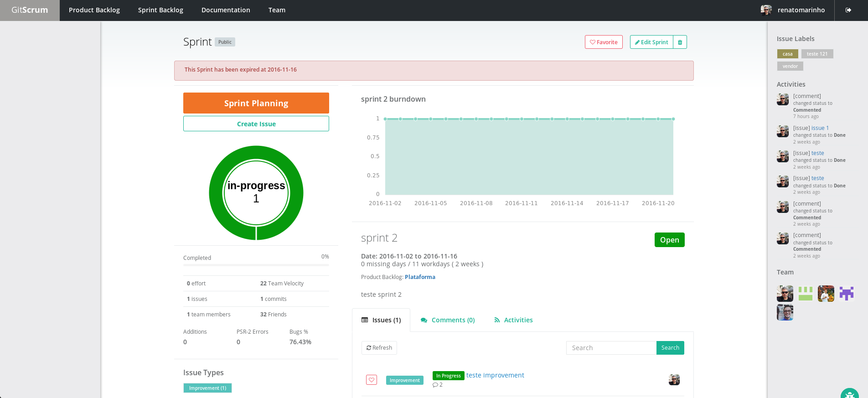Filter by Improvement (1) issue type

point(207,388)
